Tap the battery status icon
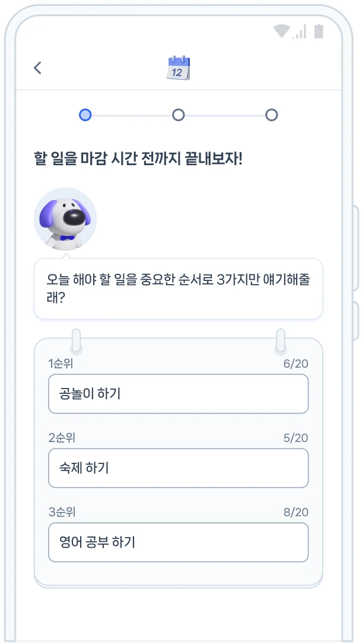 pyautogui.click(x=319, y=31)
